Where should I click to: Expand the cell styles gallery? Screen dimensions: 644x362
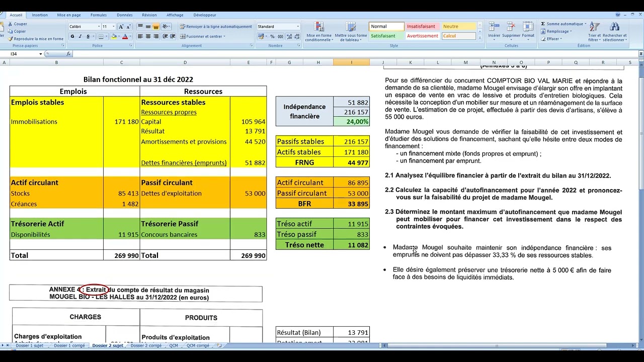479,38
